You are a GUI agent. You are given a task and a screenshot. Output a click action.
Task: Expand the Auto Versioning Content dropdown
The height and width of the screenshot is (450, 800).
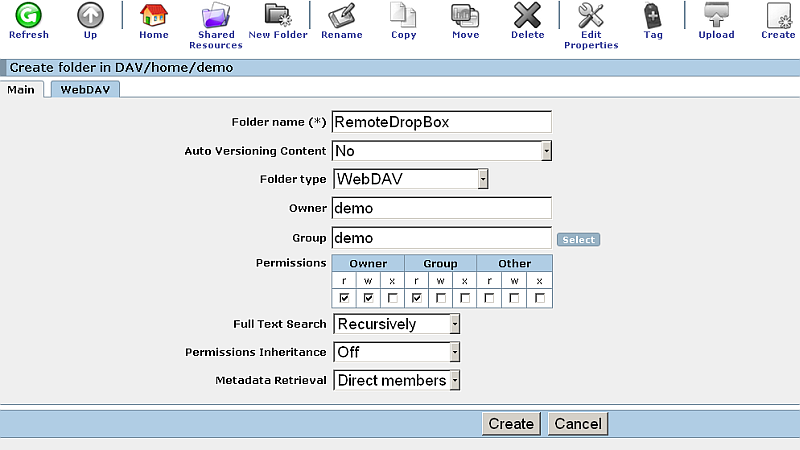(x=546, y=151)
